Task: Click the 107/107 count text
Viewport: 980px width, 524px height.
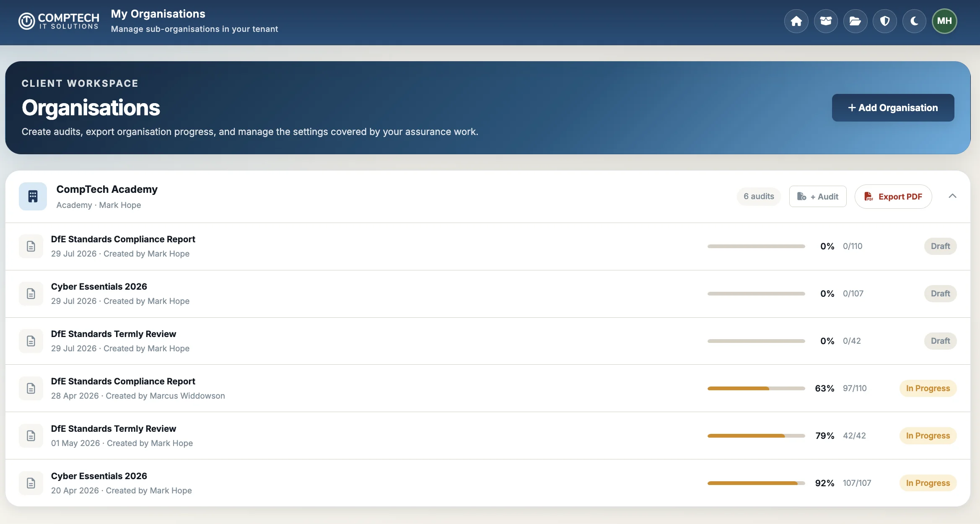Action: click(857, 483)
